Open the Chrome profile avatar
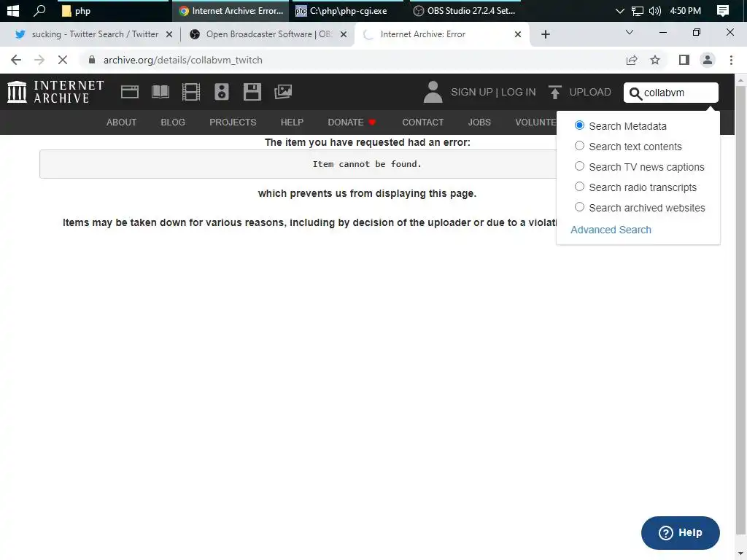 (708, 60)
